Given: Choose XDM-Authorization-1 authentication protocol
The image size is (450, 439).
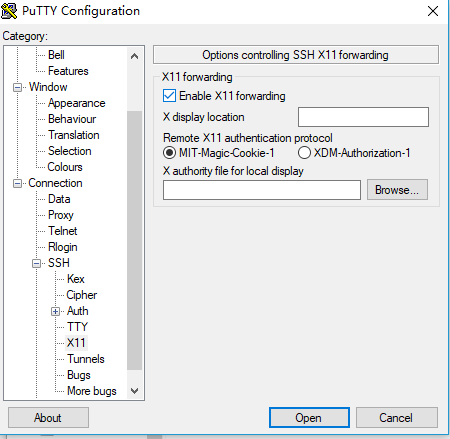Looking at the screenshot, I should (304, 153).
